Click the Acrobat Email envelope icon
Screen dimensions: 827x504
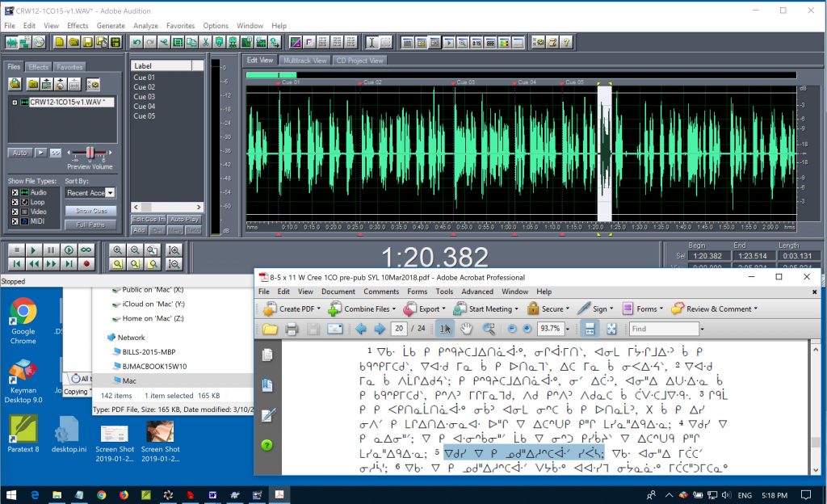point(335,329)
